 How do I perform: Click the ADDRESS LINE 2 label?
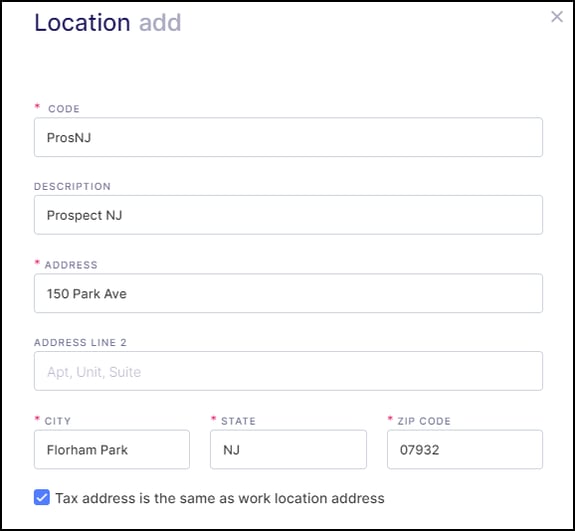pyautogui.click(x=80, y=343)
